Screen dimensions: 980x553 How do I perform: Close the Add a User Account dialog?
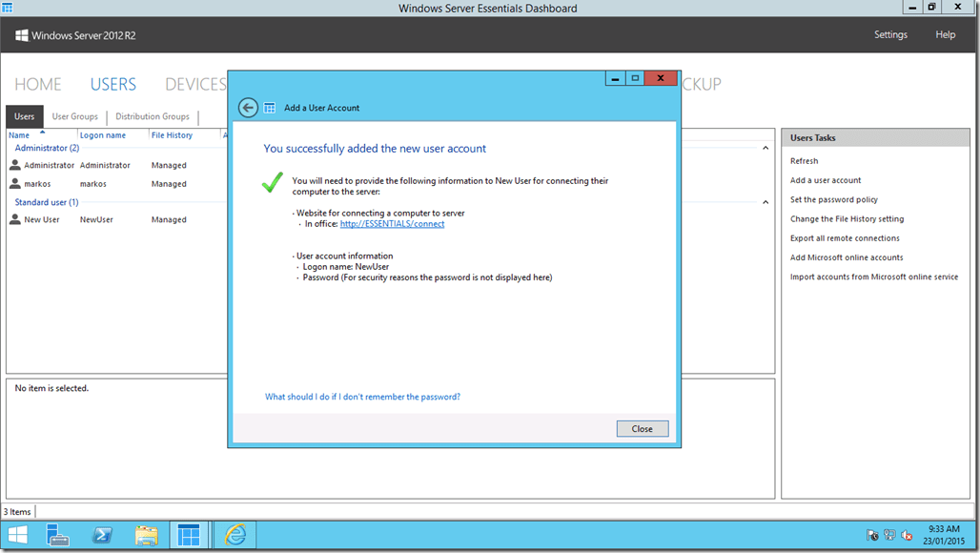click(643, 428)
